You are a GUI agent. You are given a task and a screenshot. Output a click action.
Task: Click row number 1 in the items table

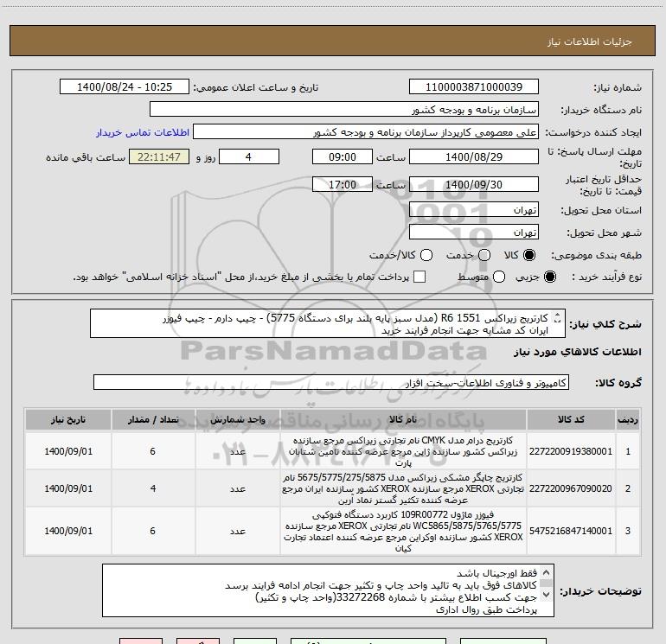(628, 451)
